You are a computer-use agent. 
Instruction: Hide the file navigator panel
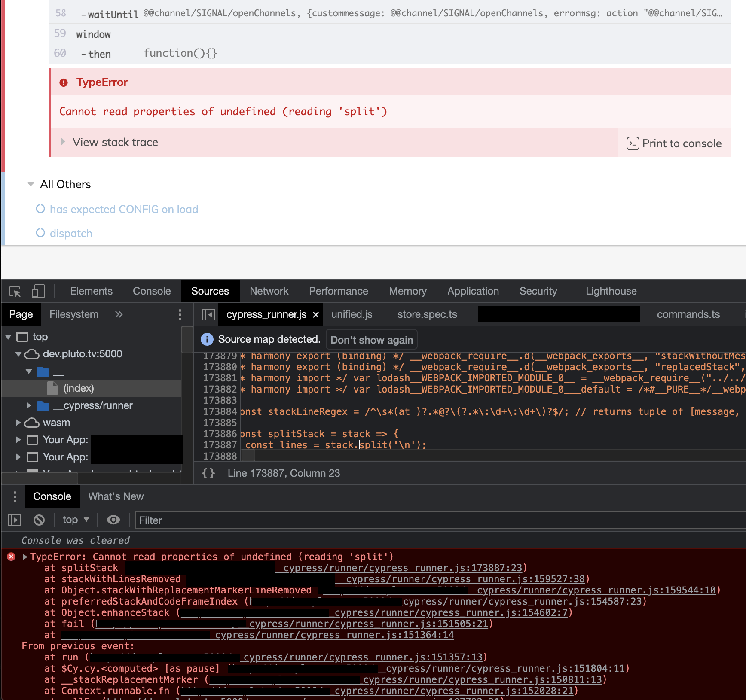click(x=208, y=314)
